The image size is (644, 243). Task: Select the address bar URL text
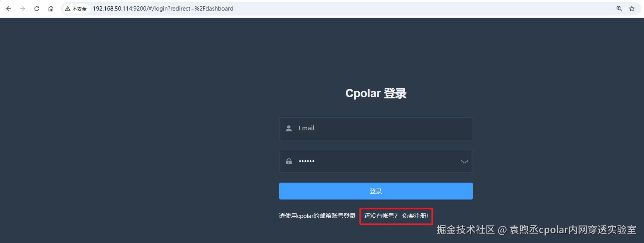point(163,9)
